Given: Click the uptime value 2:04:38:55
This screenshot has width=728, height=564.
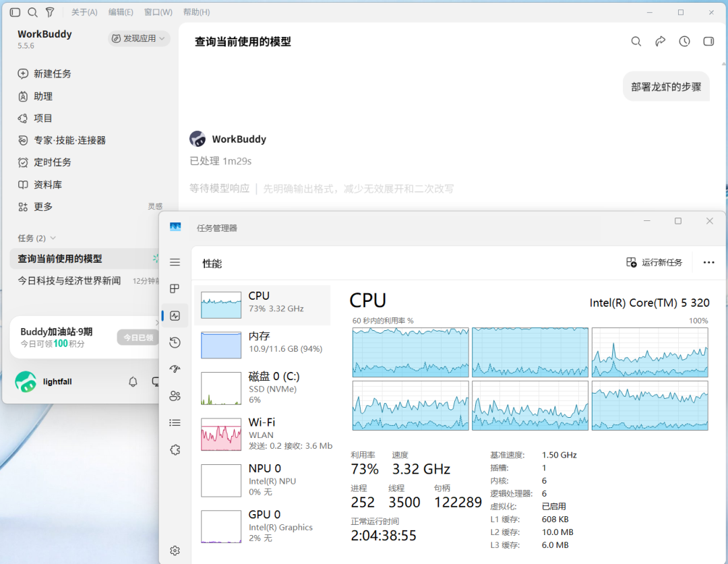Looking at the screenshot, I should click(x=384, y=536).
